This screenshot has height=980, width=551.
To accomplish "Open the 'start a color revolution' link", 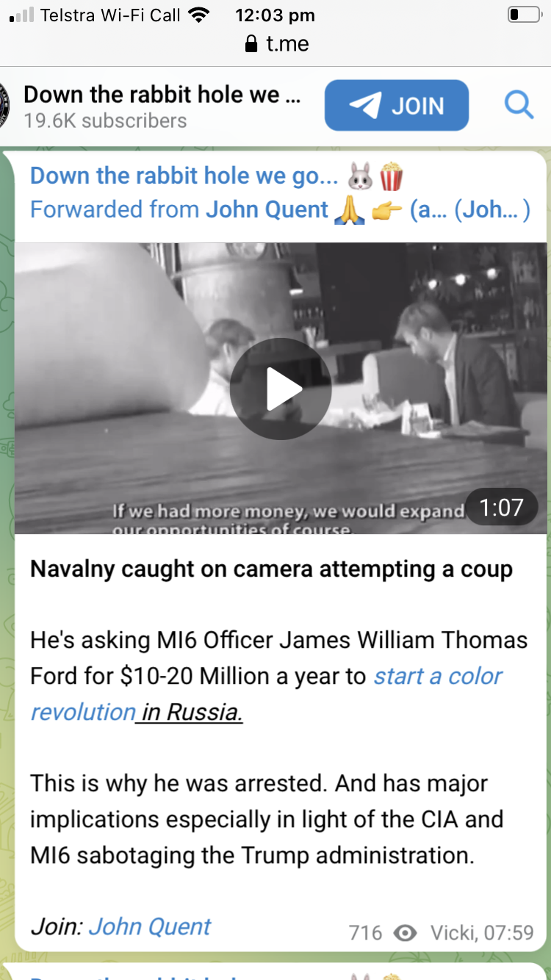I will click(266, 693).
